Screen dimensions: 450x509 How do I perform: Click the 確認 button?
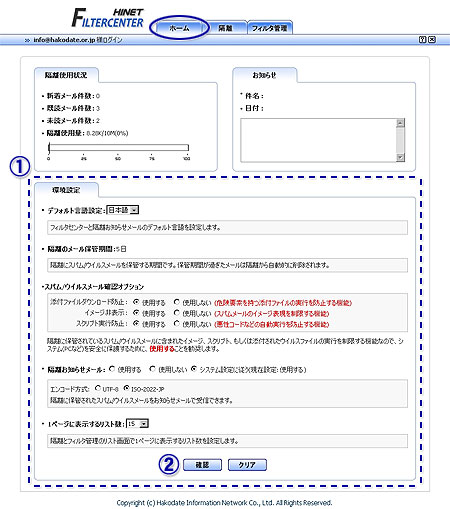point(202,465)
